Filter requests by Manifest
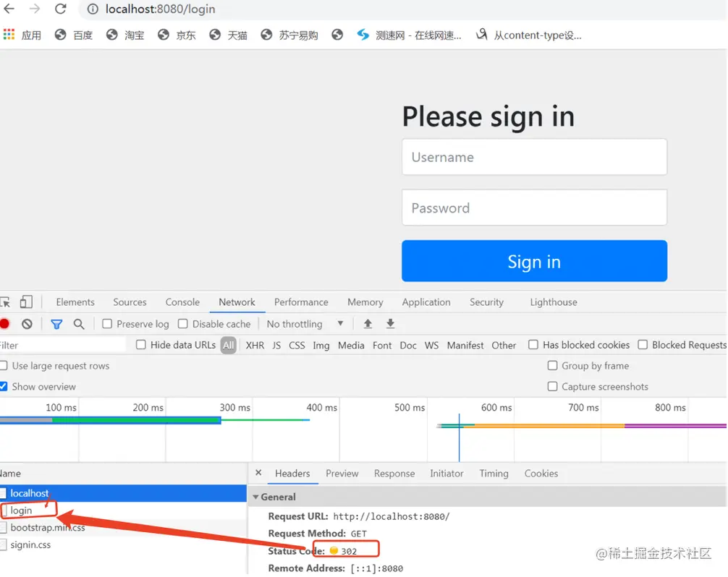The image size is (728, 577). tap(465, 345)
